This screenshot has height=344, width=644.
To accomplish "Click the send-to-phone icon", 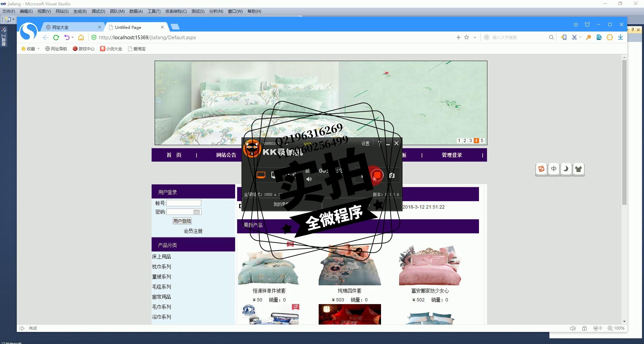I will tap(564, 37).
